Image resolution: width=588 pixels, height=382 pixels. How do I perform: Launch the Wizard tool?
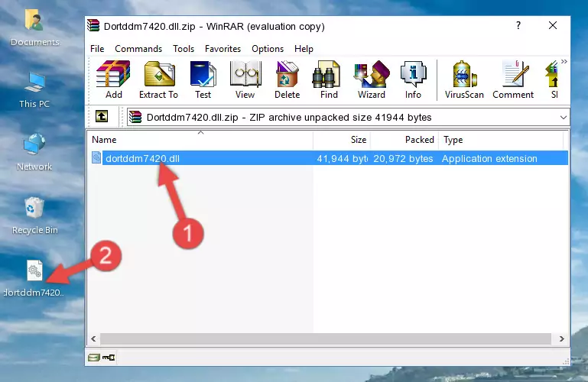(x=372, y=79)
